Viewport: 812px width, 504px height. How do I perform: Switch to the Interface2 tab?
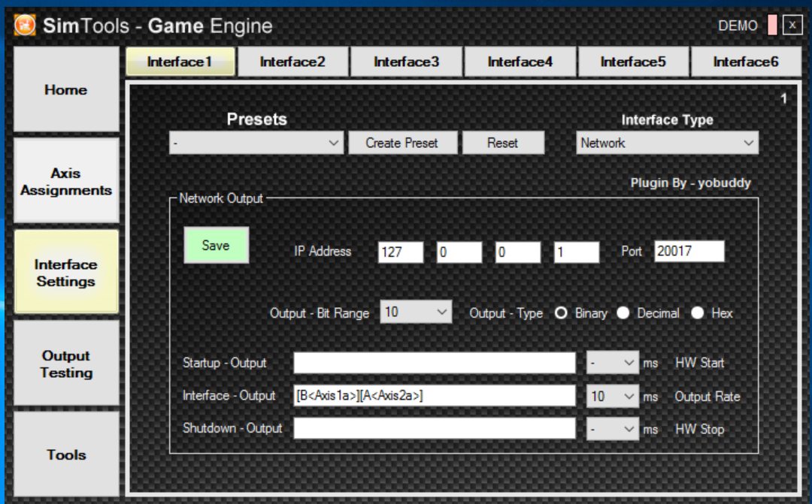click(x=293, y=62)
